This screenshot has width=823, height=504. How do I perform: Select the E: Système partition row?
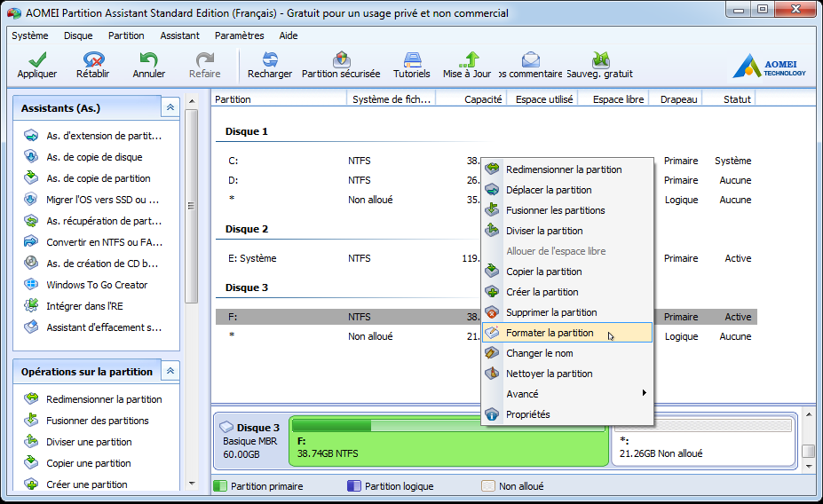486,258
